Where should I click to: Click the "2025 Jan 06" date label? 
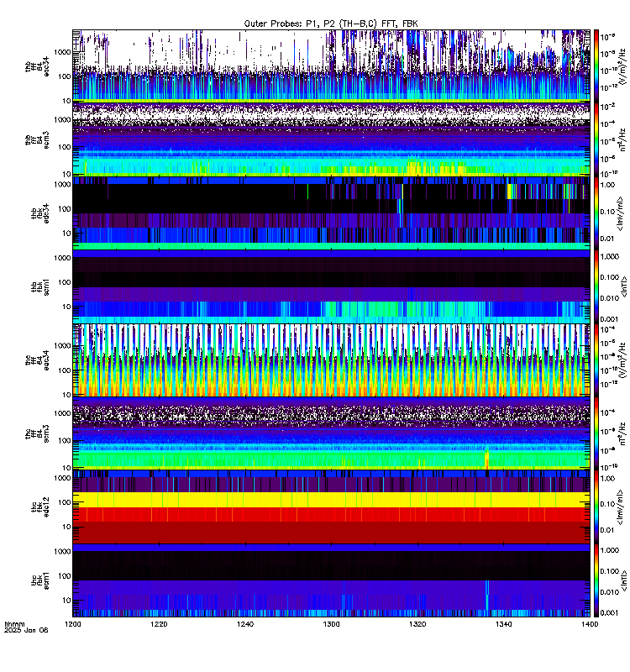[x=26, y=630]
